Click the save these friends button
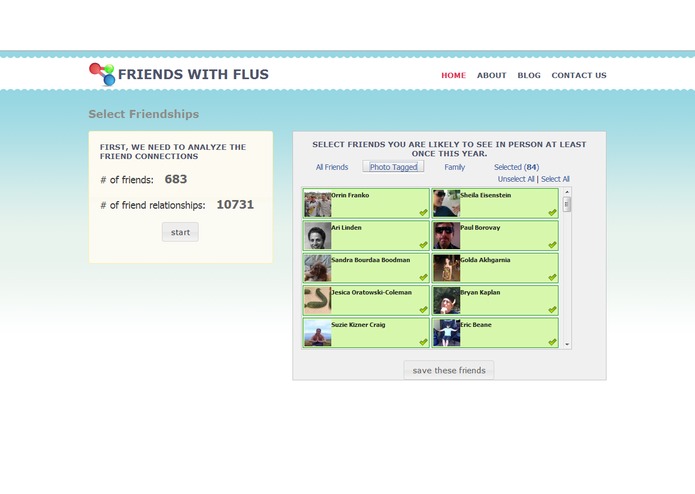Viewport: 695px width, 494px height. pyautogui.click(x=449, y=370)
